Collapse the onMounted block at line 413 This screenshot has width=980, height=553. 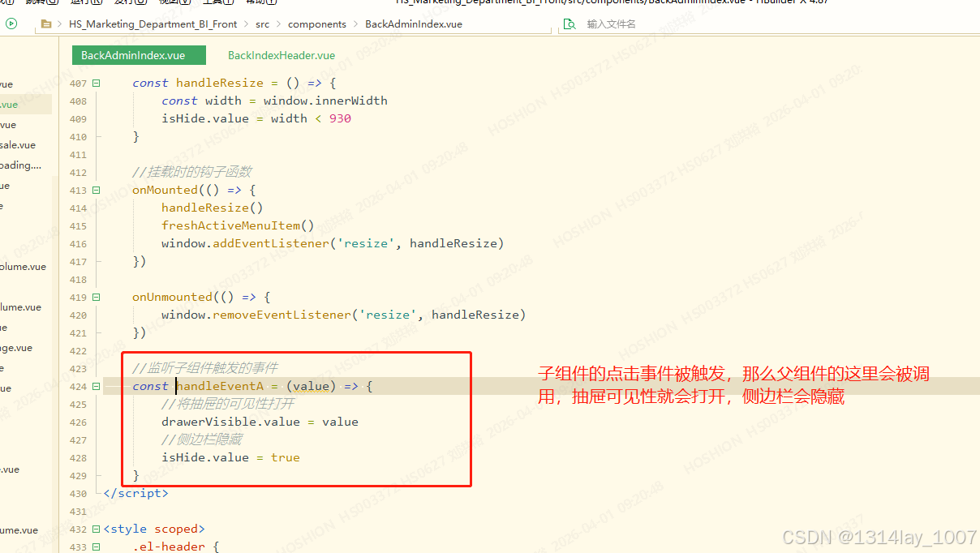(x=97, y=190)
